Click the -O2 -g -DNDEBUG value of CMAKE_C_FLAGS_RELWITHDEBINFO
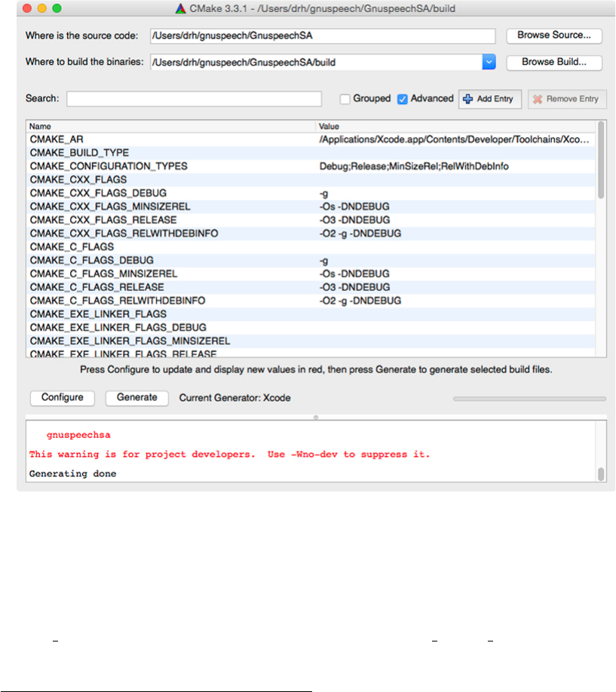The image size is (616, 692). 360,301
